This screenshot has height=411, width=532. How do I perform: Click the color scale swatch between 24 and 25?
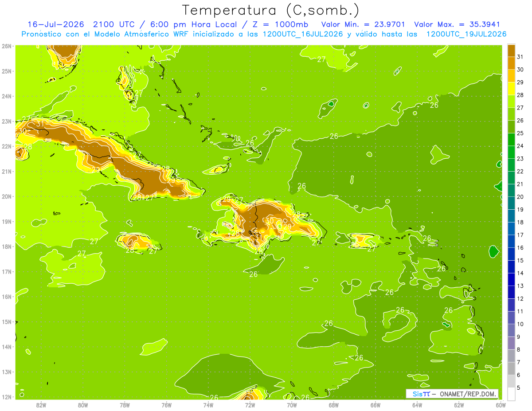(x=511, y=140)
